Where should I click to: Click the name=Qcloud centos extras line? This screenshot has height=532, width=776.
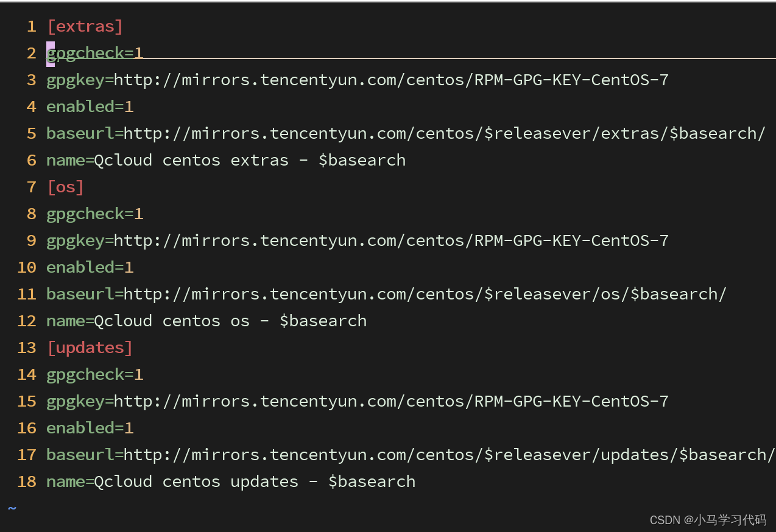(226, 160)
